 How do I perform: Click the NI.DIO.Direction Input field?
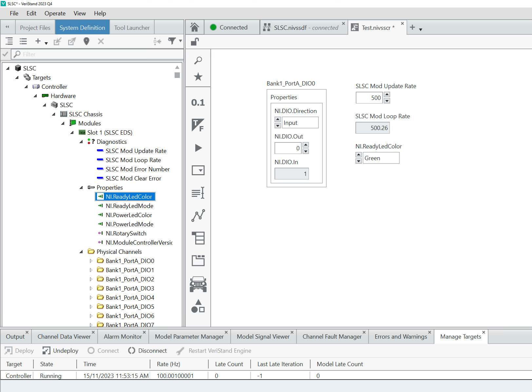(x=300, y=122)
